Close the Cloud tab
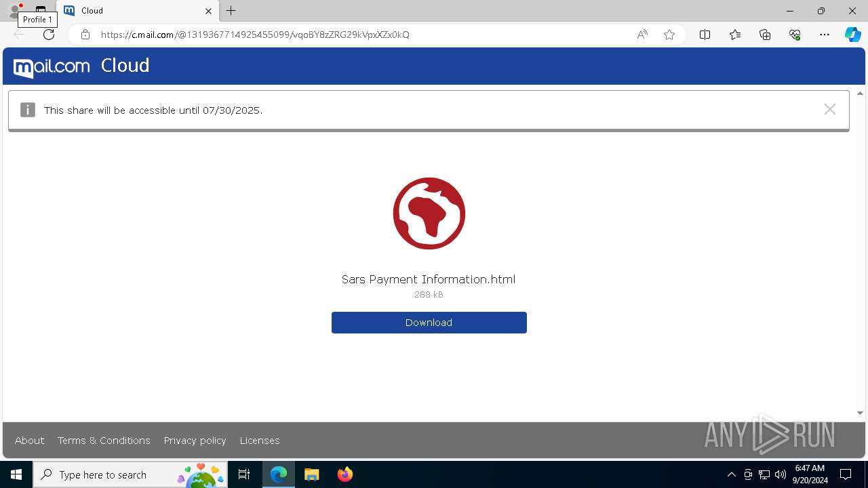Image resolution: width=868 pixels, height=488 pixels. coord(208,11)
